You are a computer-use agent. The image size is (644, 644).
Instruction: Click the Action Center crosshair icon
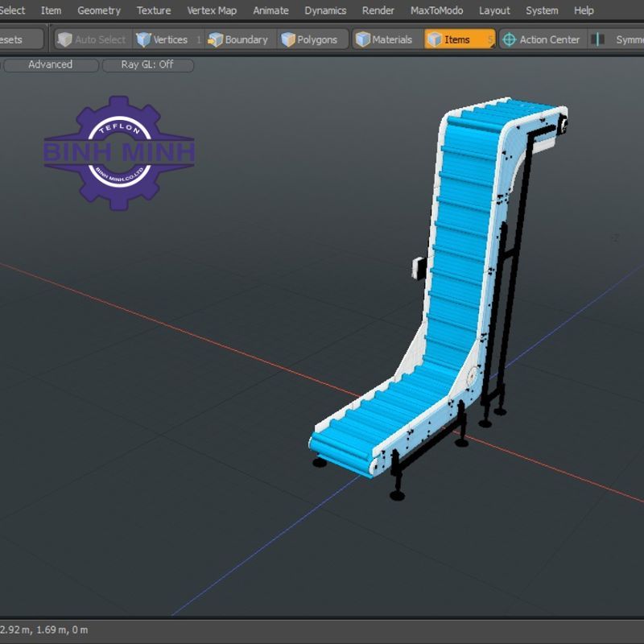point(509,39)
